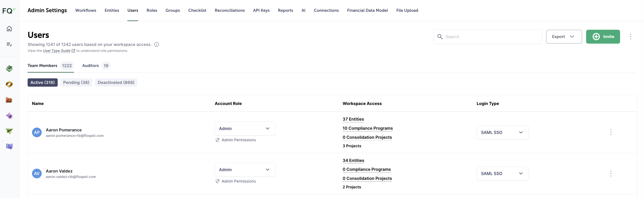644x198 pixels.
Task: Click the AP avatar for Aaron Pomerance
Action: coord(37,133)
